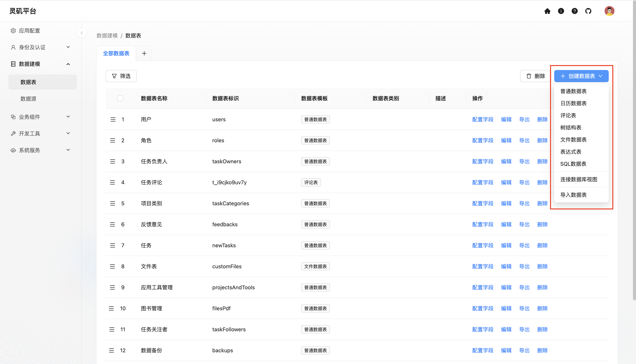Click the help question mark icon
636x364 pixels.
(574, 11)
